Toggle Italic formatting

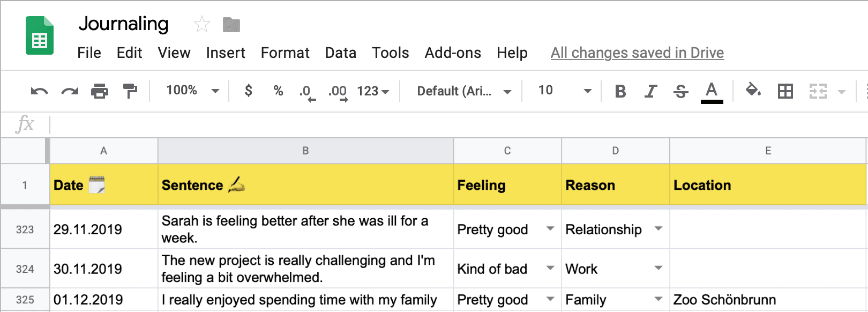coord(650,91)
